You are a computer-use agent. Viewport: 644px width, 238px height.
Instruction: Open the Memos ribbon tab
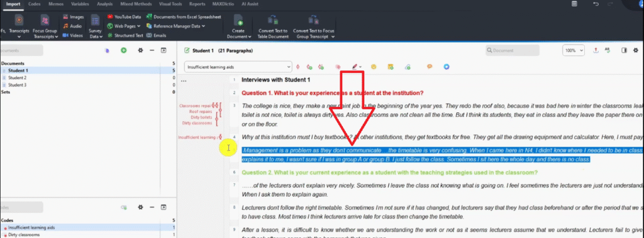click(55, 4)
